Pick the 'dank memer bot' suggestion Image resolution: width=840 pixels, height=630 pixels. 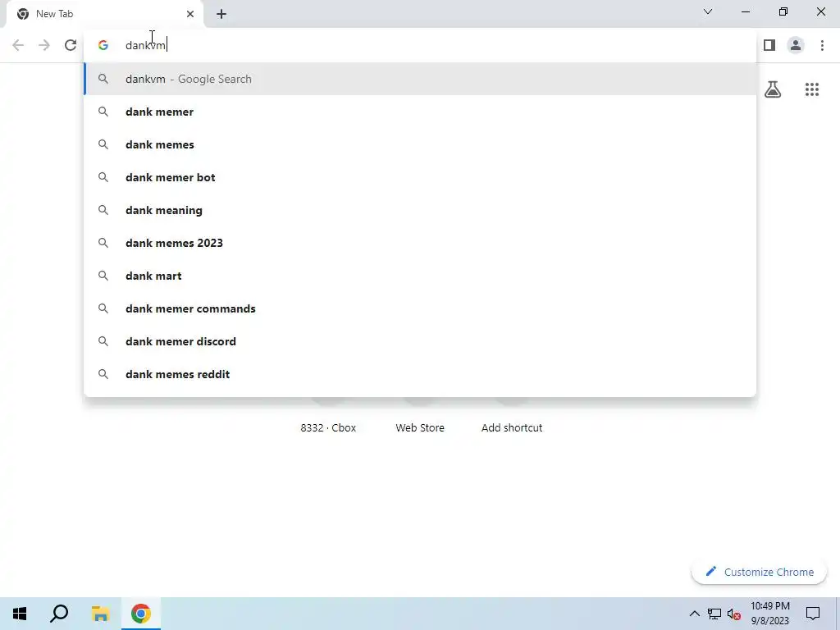click(x=420, y=177)
